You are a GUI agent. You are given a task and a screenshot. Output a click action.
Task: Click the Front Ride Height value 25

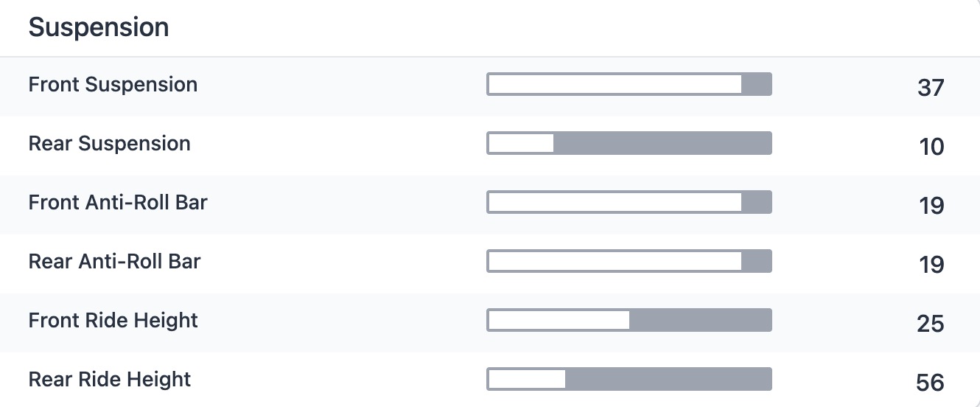(931, 324)
